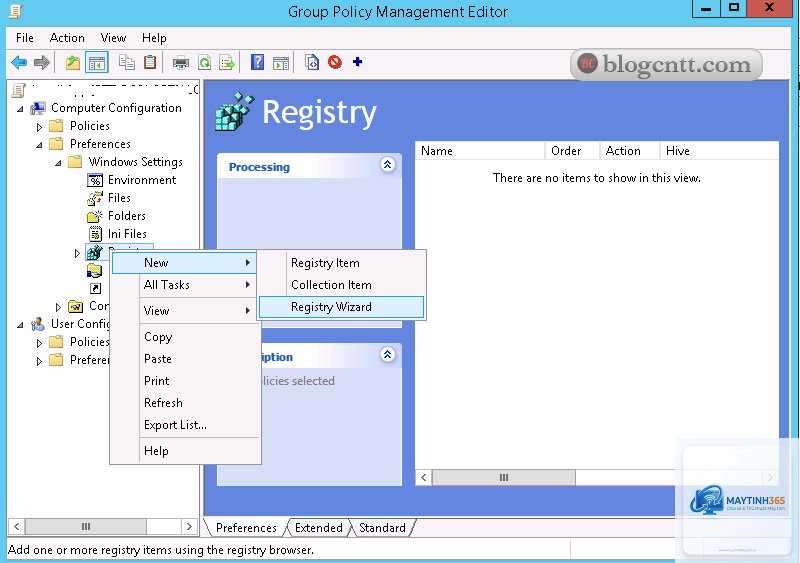
Task: Switch to the Standard tab
Action: click(x=382, y=528)
